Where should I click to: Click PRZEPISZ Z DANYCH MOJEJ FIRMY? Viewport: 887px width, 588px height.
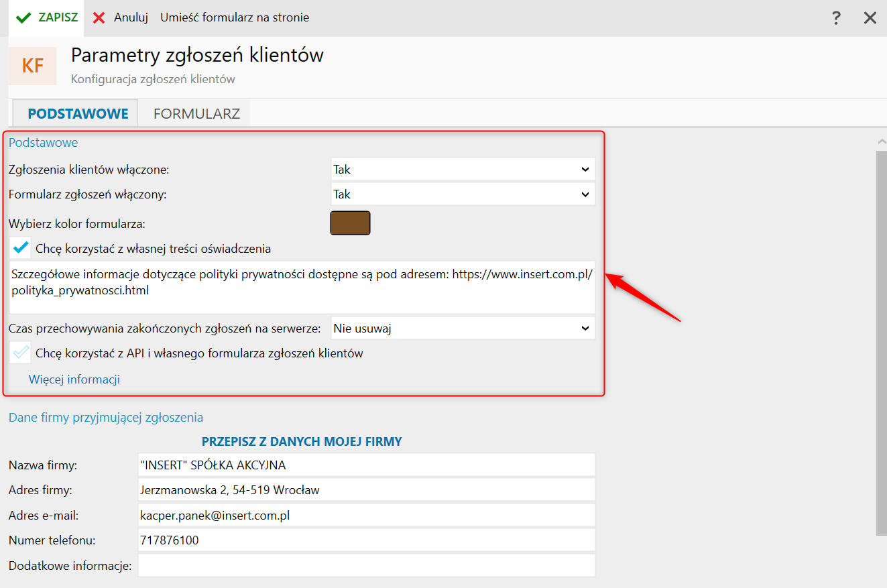[302, 442]
